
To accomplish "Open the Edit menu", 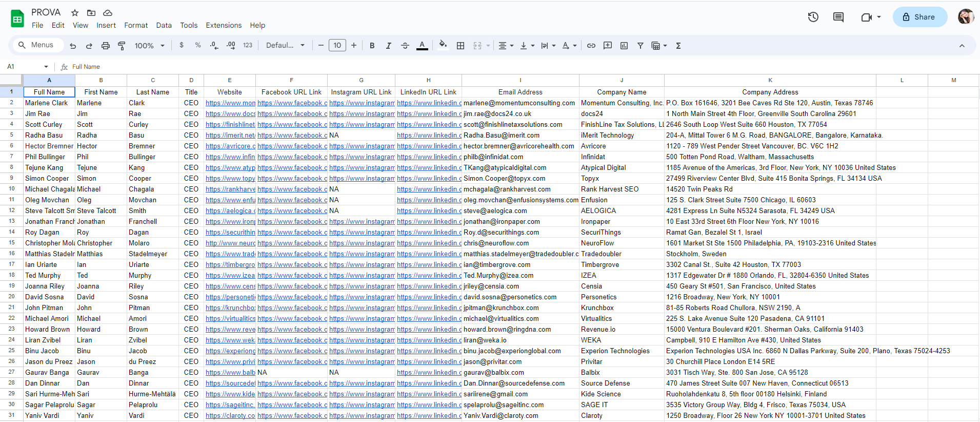I will [x=58, y=25].
